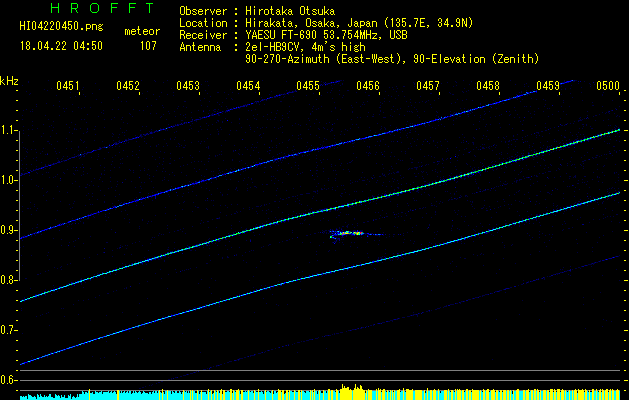This screenshot has width=629, height=400.
Task: Click the 0455 time axis marker
Action: [x=308, y=85]
